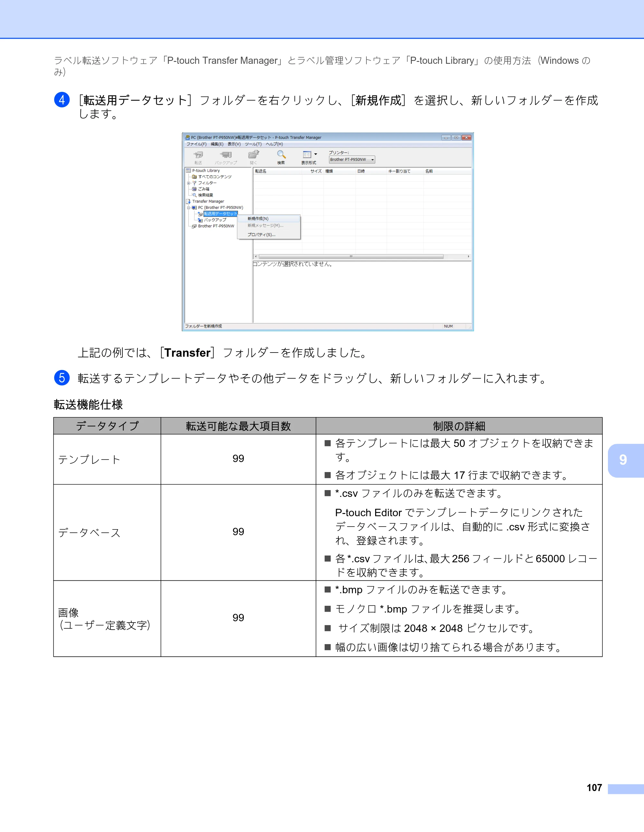Select the 転送用データセット folder
644x832 pixels.
coord(220,214)
